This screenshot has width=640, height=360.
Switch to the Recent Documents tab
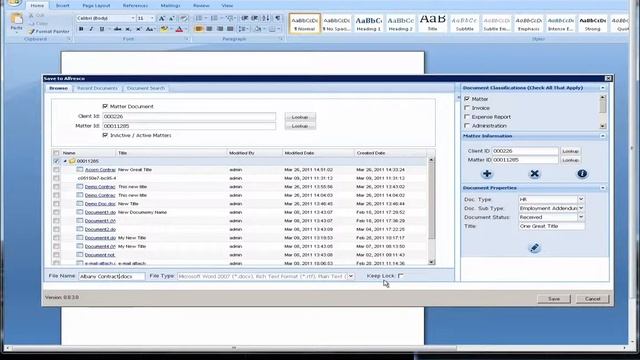point(97,88)
